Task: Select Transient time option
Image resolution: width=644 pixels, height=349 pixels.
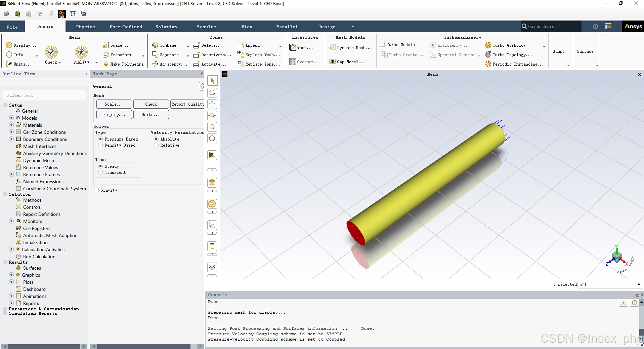Action: coord(100,172)
